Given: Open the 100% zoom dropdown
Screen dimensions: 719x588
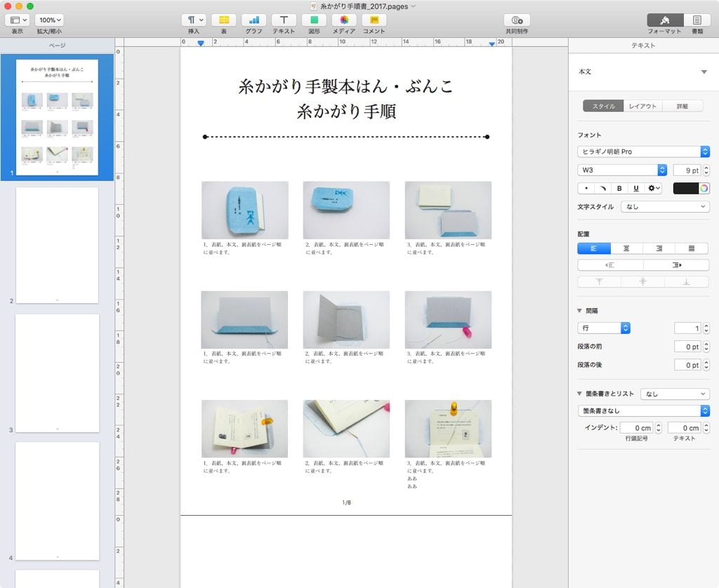Looking at the screenshot, I should (50, 20).
